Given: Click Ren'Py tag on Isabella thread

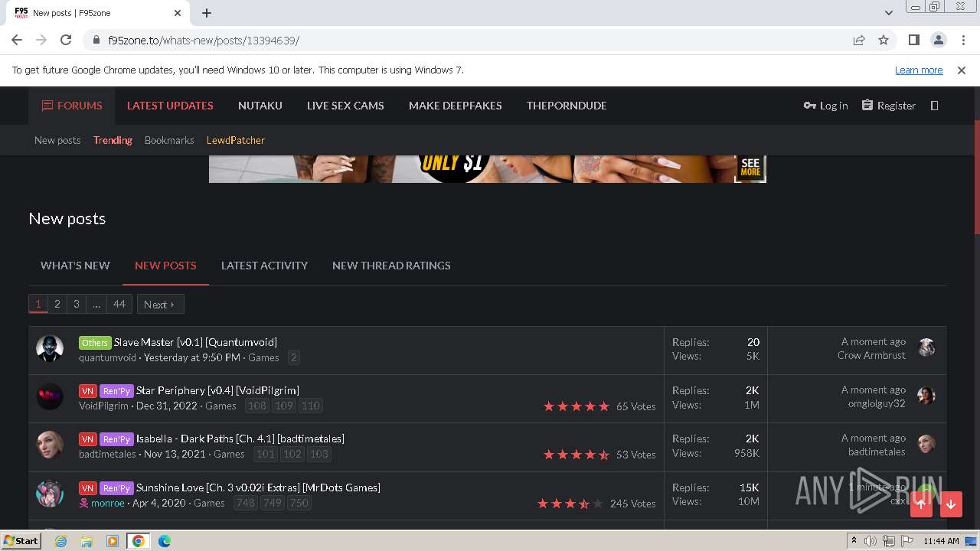Looking at the screenshot, I should (116, 439).
